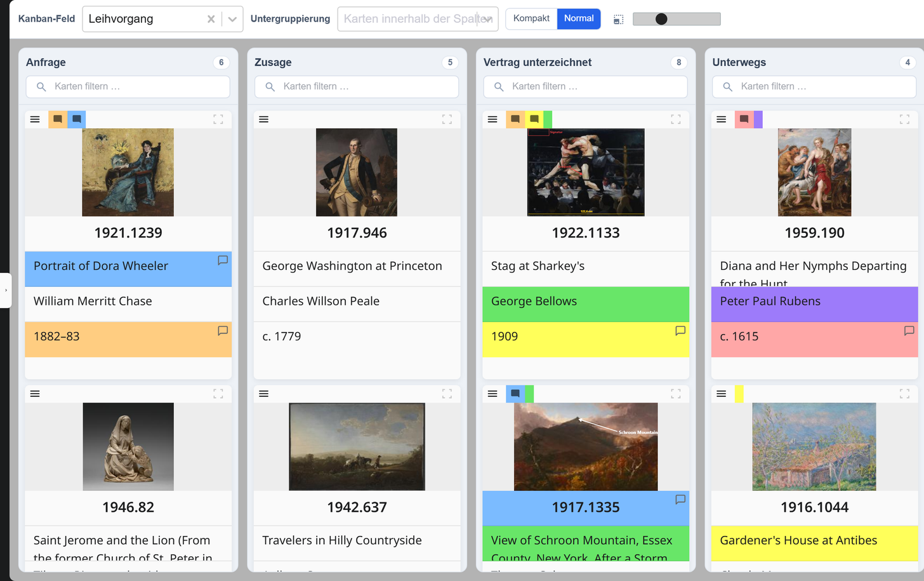Expand card 1922.1133 to fullscreen
Screen dimensions: 924x581
click(x=676, y=119)
